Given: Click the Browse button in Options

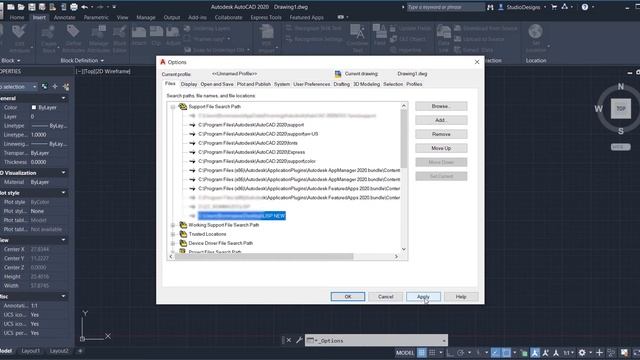Looking at the screenshot, I should (441, 106).
